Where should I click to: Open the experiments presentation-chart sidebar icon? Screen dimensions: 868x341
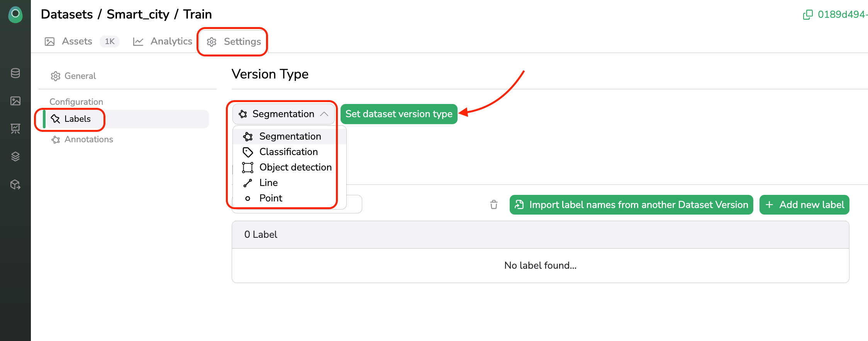pos(15,129)
